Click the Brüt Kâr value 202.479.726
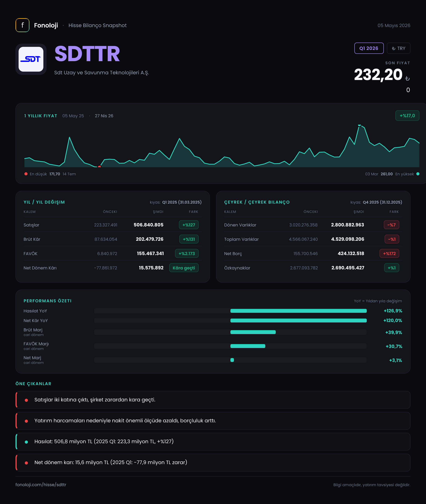Viewport: 426px width, 504px height. point(149,239)
